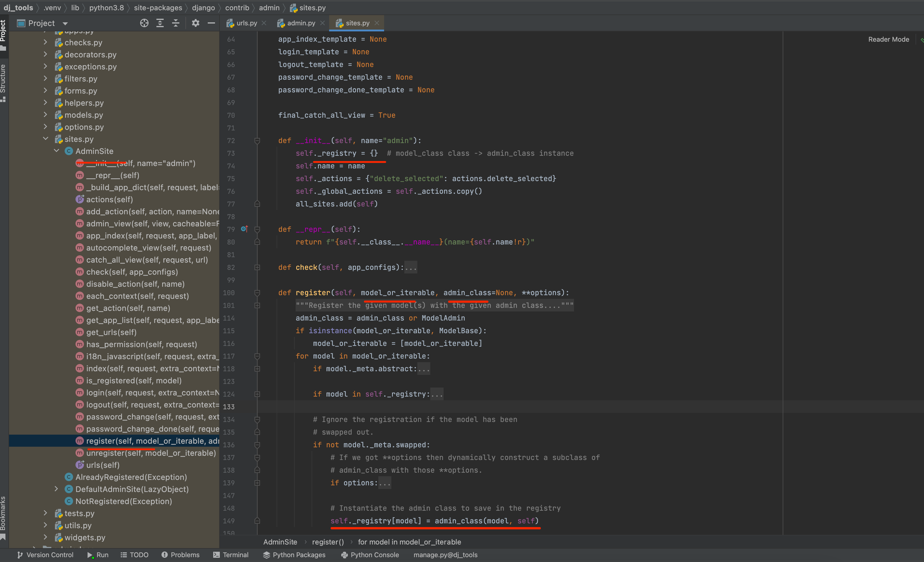Click the locate/select opened file target icon

[x=144, y=23]
